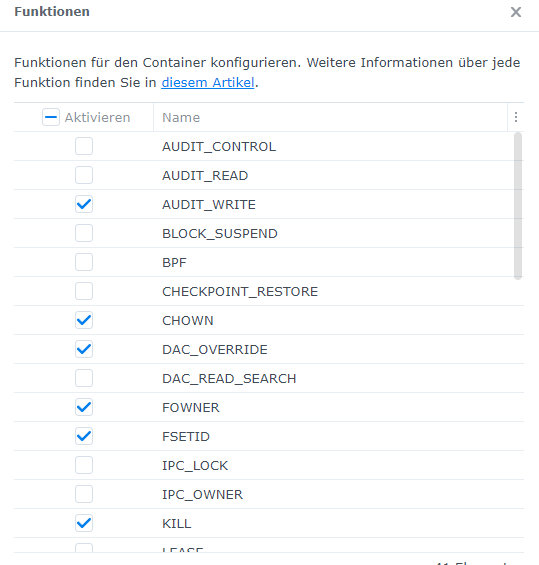Enable the BPF capability checkbox
Screen dimensions: 539x565
click(x=84, y=262)
